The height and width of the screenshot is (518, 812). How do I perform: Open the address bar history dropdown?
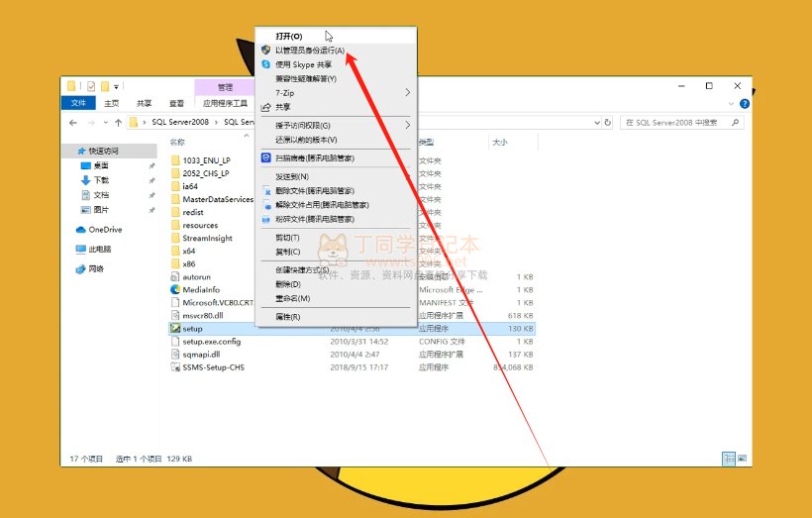(597, 123)
